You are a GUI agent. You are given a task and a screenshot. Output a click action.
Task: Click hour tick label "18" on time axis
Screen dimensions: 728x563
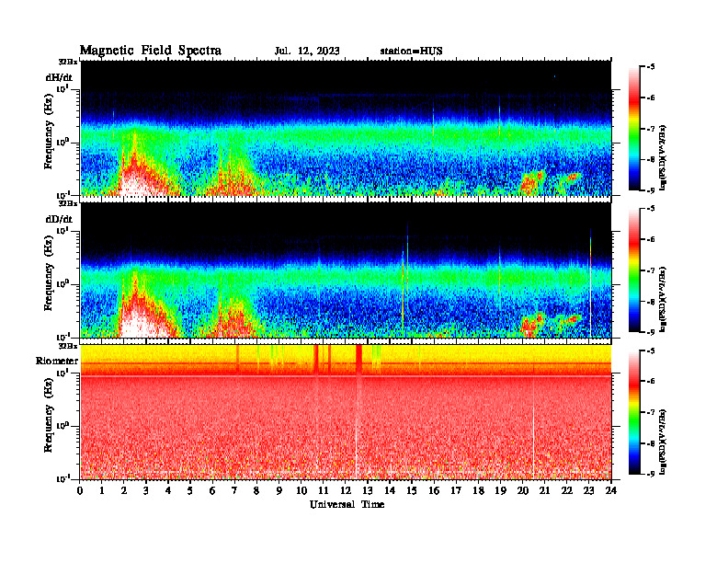tap(478, 490)
